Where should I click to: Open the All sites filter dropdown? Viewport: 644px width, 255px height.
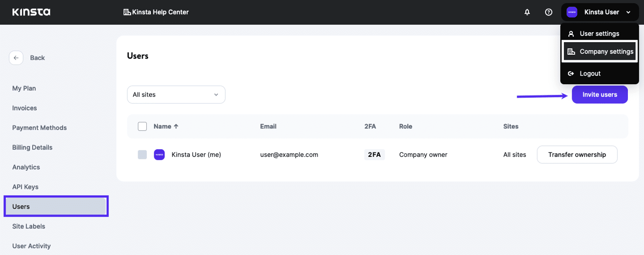(176, 94)
